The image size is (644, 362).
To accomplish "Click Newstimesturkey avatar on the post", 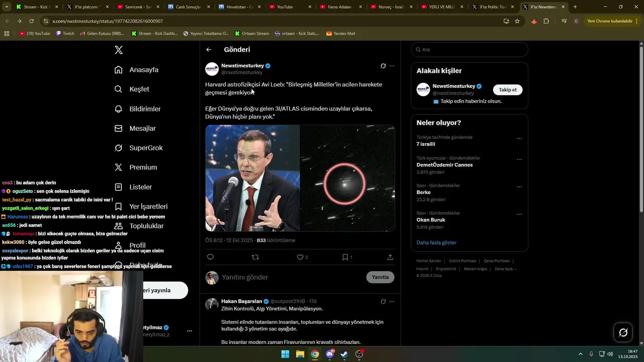I will 212,69.
